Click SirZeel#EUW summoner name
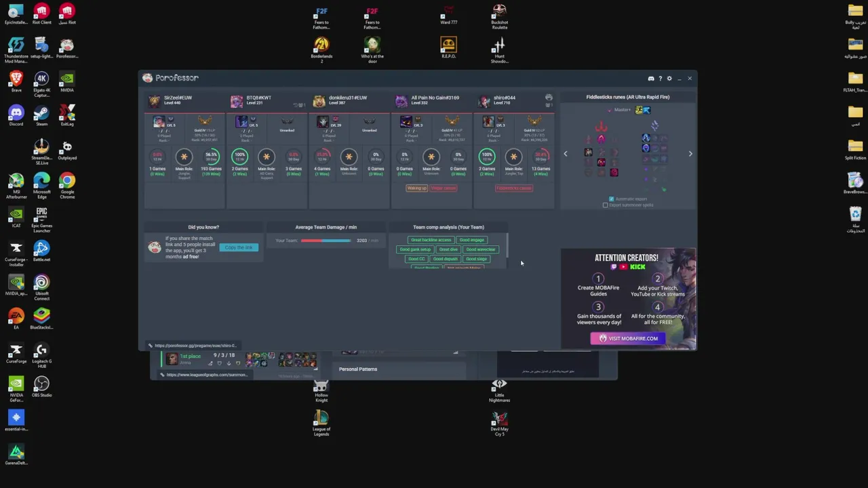This screenshot has width=868, height=488. coord(178,98)
